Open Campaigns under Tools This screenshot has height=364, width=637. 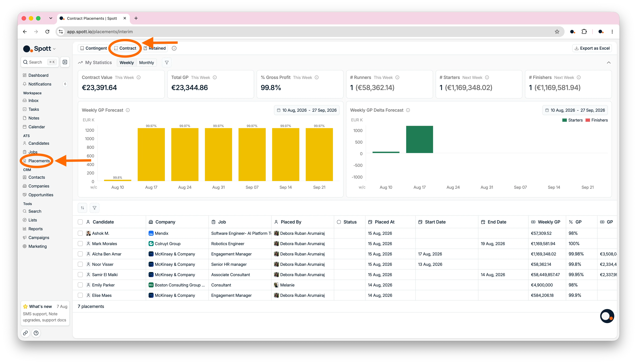pyautogui.click(x=39, y=237)
